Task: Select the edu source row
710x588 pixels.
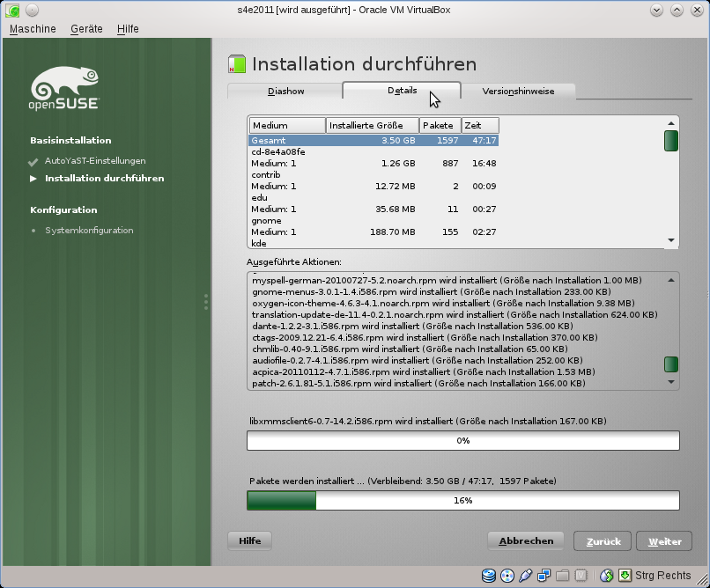Action: coord(373,198)
